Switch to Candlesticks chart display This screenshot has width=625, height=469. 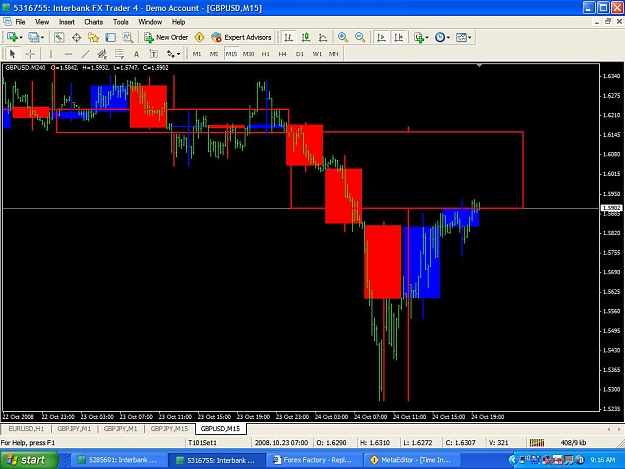[306, 37]
